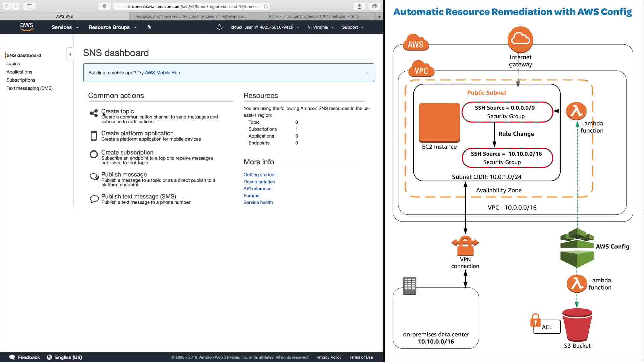Open the AWS Mobile Hub link
The height and width of the screenshot is (362, 644).
162,73
